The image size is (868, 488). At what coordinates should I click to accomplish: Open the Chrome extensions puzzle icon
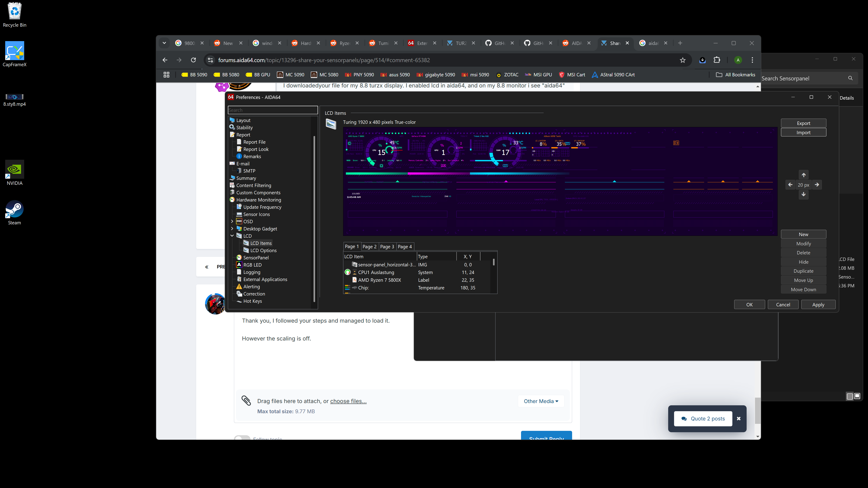tap(717, 60)
